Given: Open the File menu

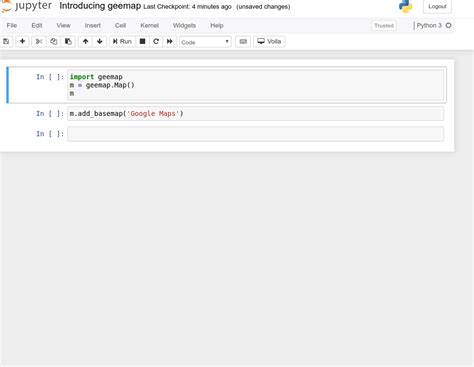Looking at the screenshot, I should [x=12, y=25].
